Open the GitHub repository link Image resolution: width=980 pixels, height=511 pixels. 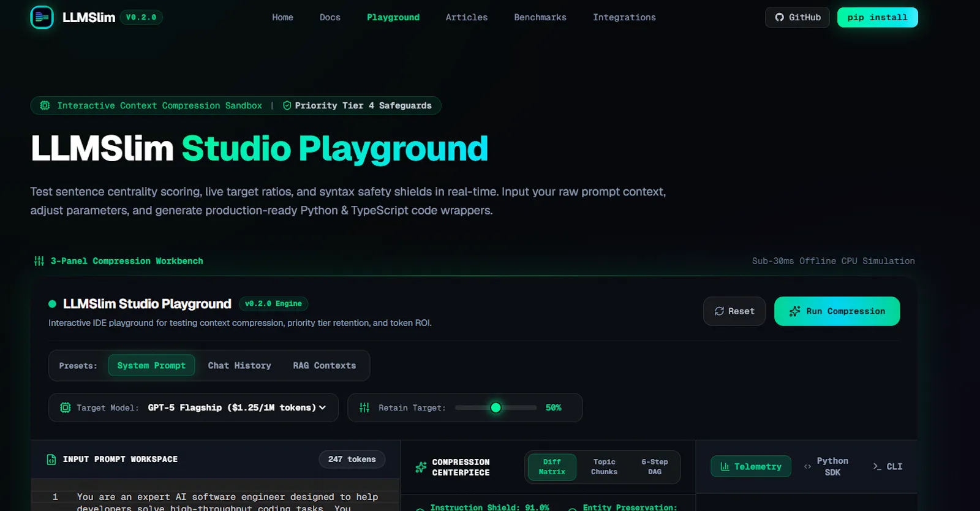[x=797, y=17]
